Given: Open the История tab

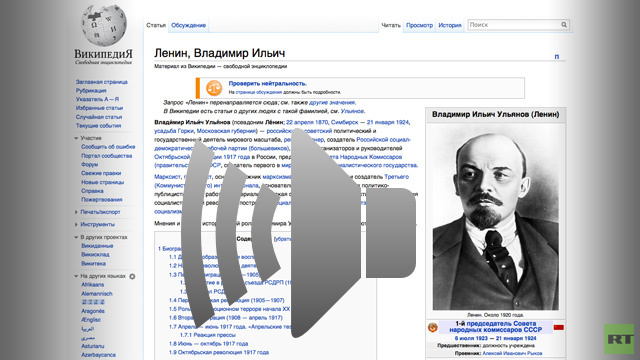Looking at the screenshot, I should pyautogui.click(x=450, y=25).
